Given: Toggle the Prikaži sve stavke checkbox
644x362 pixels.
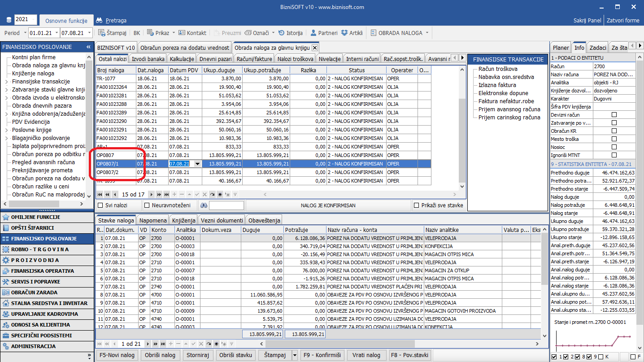Looking at the screenshot, I should [417, 205].
